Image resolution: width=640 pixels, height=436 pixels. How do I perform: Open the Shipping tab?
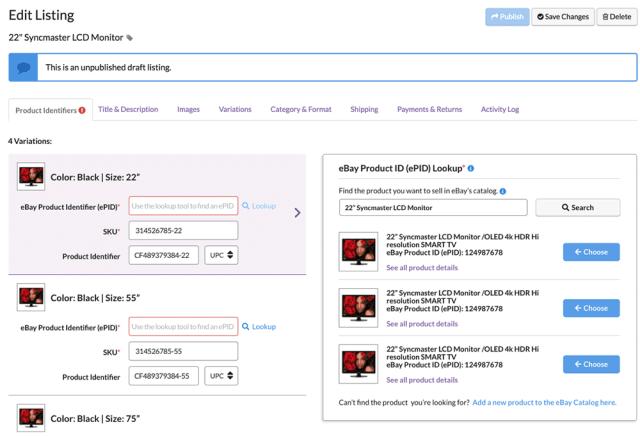coord(364,109)
